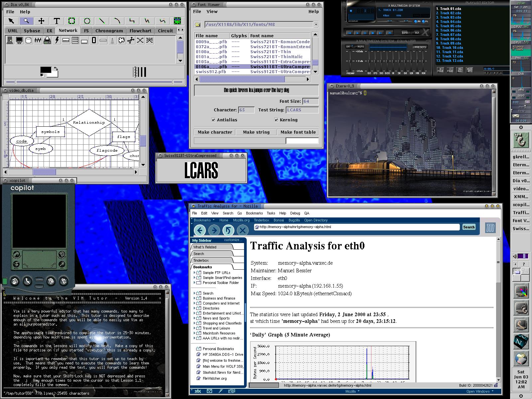Expand Computers and Internet bookmark folder

195,303
